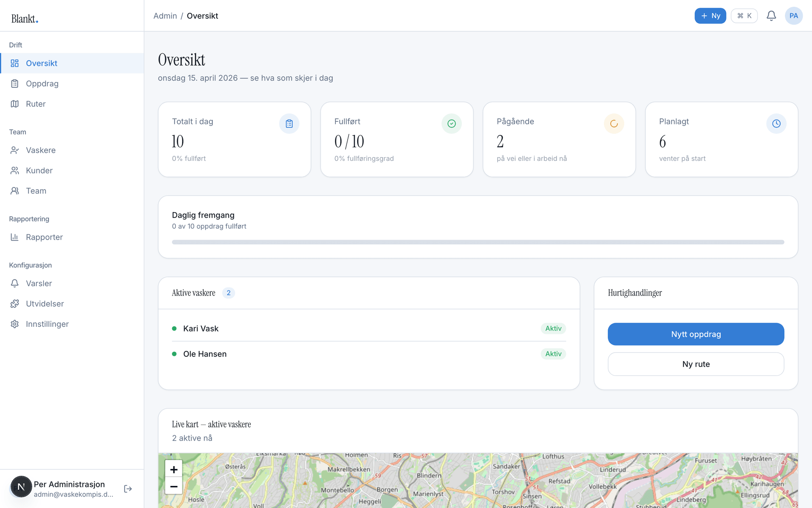The height and width of the screenshot is (508, 812).
Task: Click the Blankt logo
Action: pyautogui.click(x=24, y=19)
